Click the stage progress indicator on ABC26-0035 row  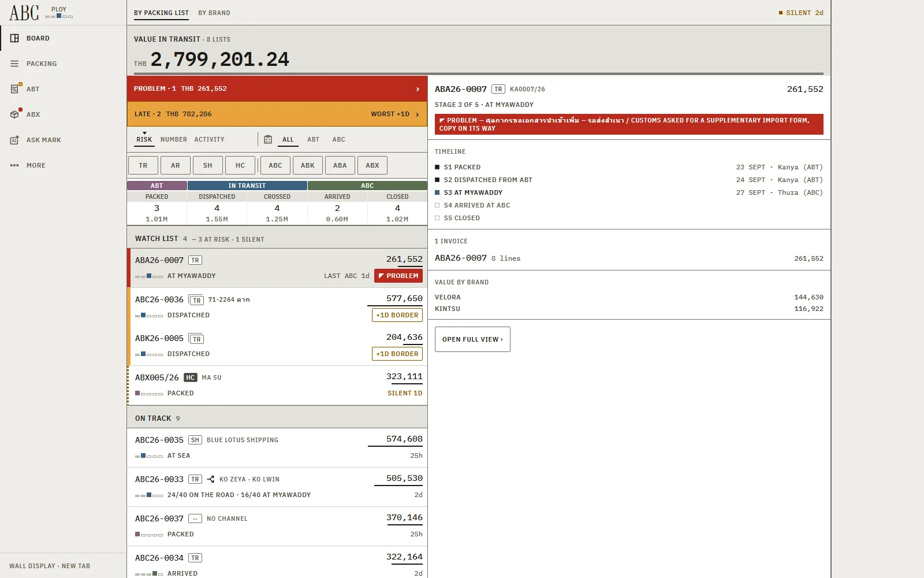click(x=149, y=456)
